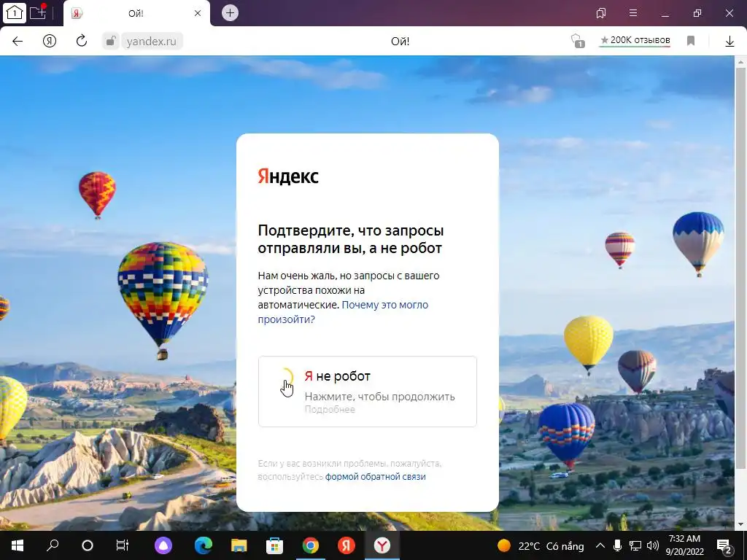Image resolution: width=747 pixels, height=560 pixels.
Task: Open the Windows Start menu
Action: pos(18,545)
